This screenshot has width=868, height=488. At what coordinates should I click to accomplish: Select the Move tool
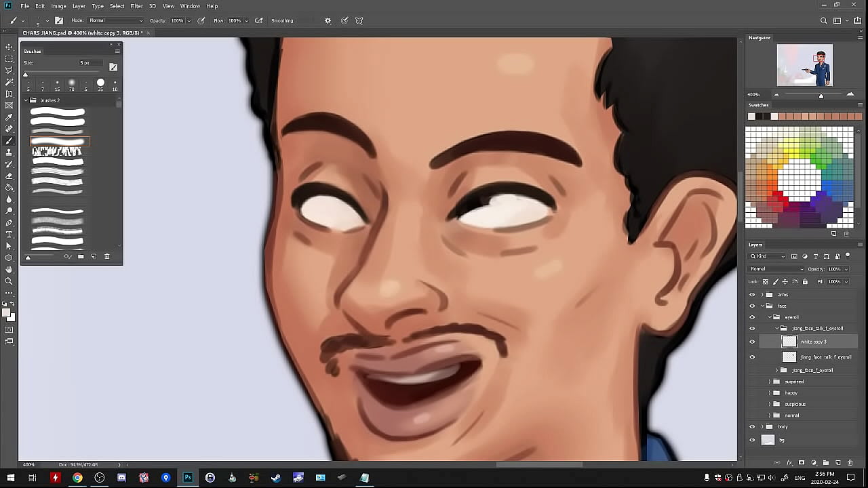point(9,47)
